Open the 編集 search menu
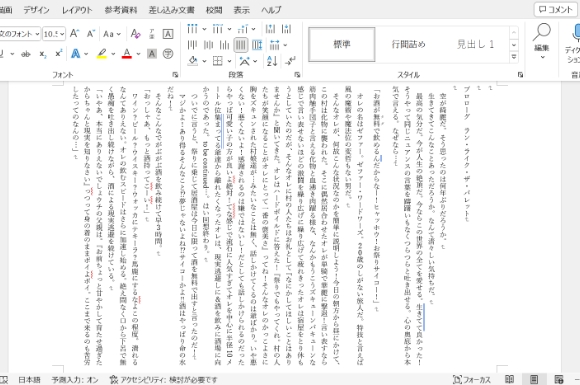Screen dimensions: 580x385 tap(542, 41)
